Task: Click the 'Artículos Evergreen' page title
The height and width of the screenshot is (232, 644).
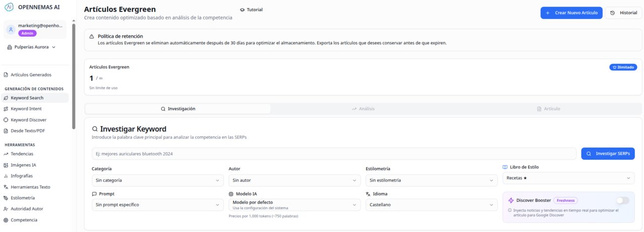Action: (x=120, y=10)
